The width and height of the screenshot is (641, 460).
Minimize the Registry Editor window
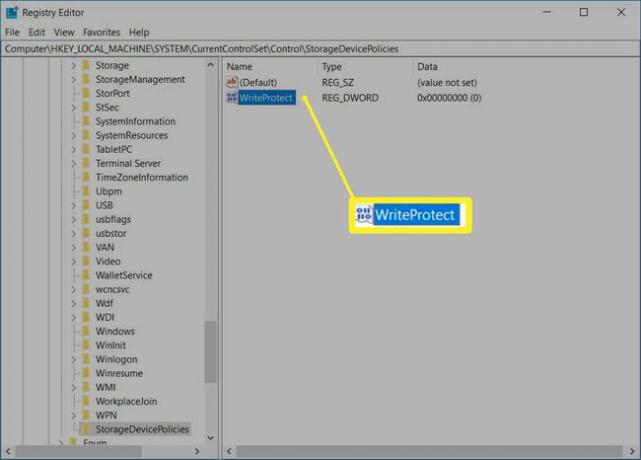(x=547, y=12)
